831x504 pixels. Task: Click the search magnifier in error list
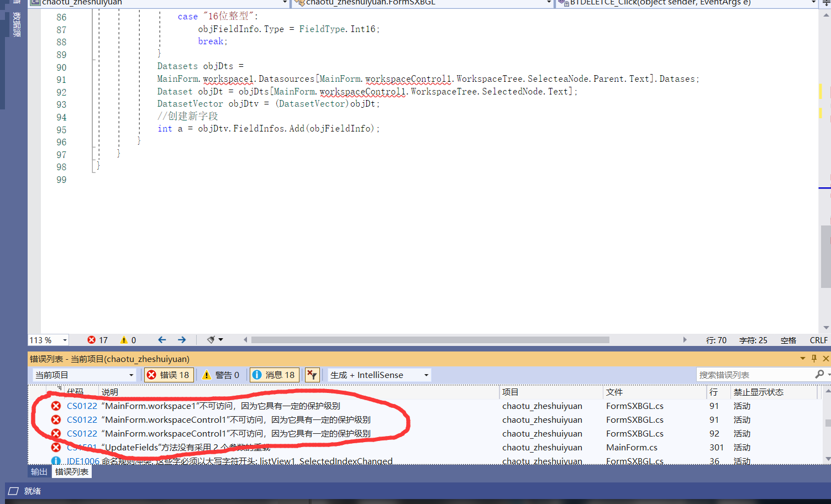[819, 375]
